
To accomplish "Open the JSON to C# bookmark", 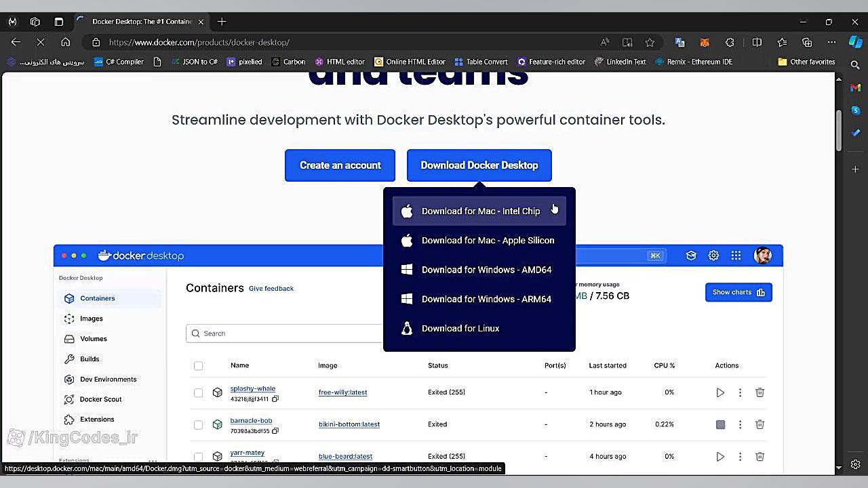I will 194,62.
